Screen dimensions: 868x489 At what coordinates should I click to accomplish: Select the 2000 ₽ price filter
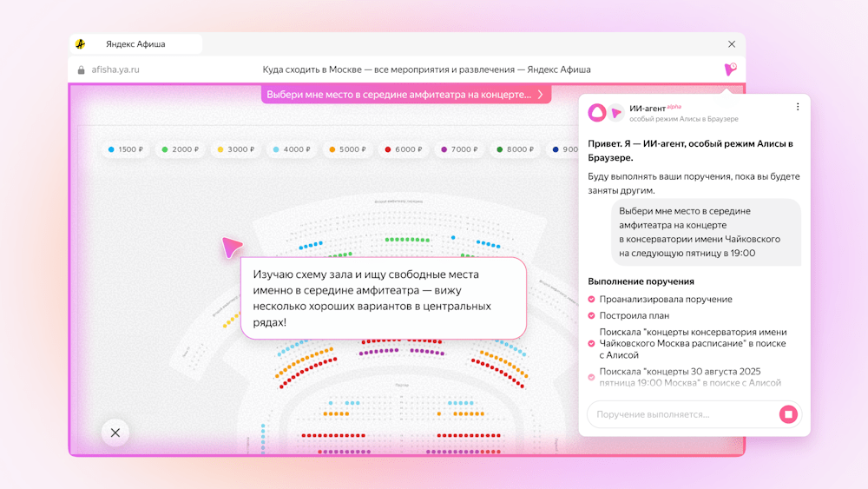tap(180, 149)
